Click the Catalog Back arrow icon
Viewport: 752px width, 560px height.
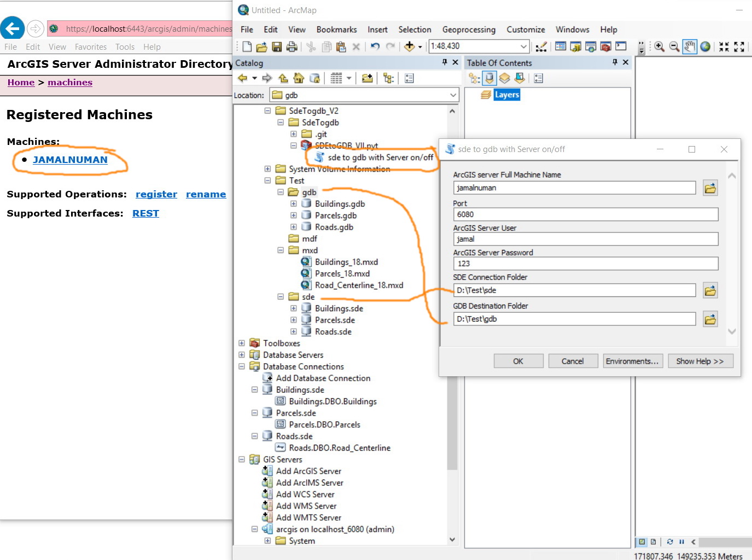point(243,78)
